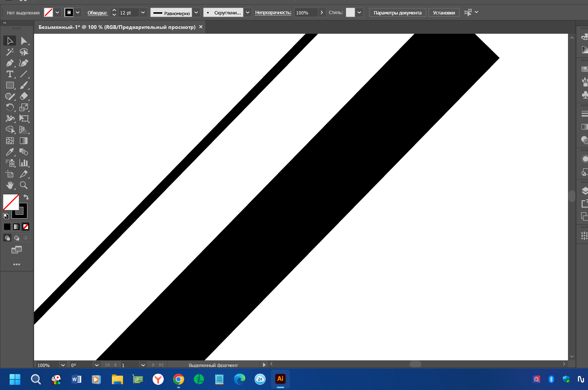Choose the Perspective Grid tool

[24, 130]
